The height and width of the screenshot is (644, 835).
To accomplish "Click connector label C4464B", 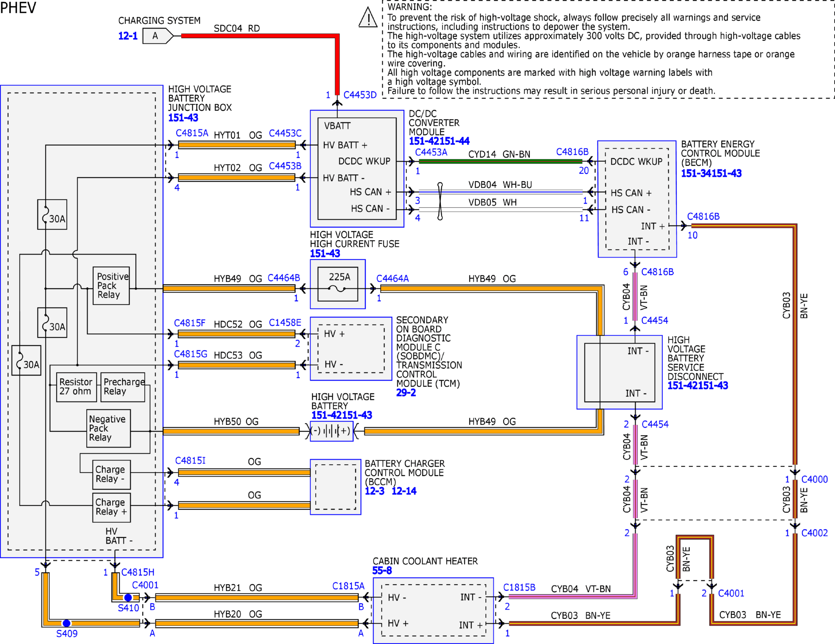I will (283, 278).
